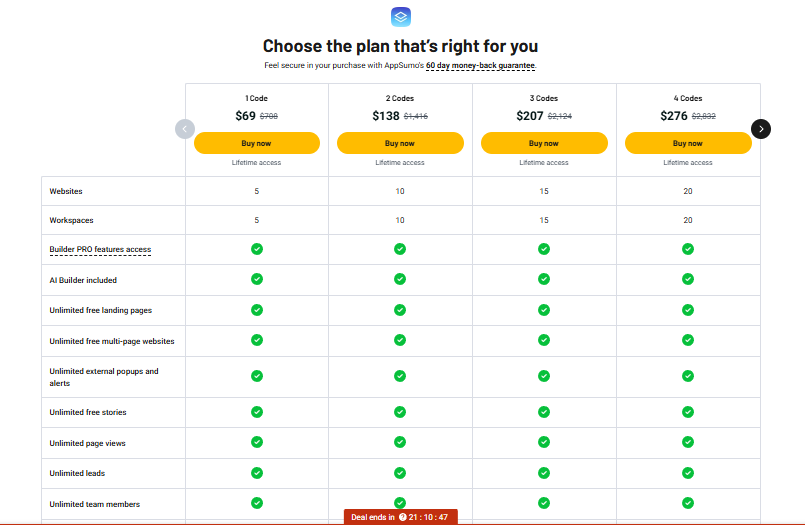
Task: Click the previous plans arrow
Action: click(x=185, y=129)
